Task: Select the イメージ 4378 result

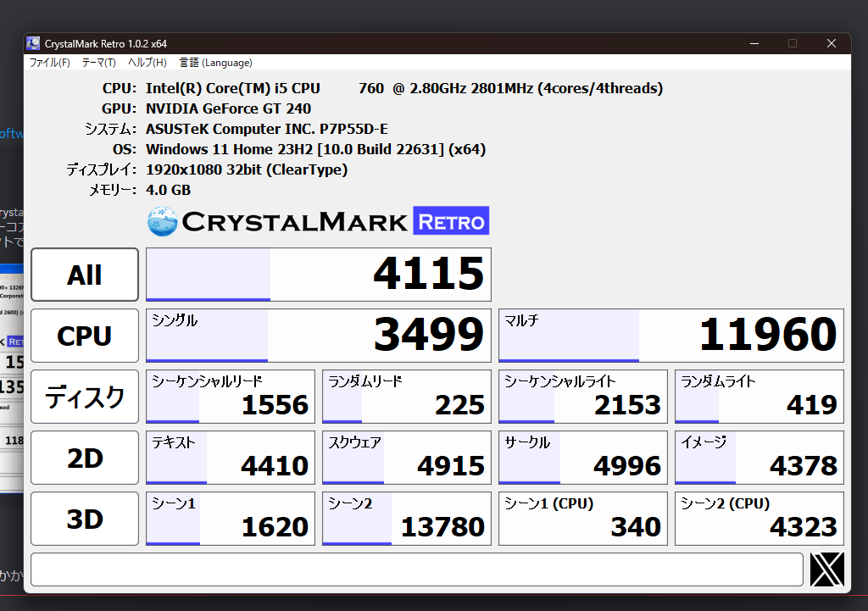Action: pyautogui.click(x=759, y=457)
